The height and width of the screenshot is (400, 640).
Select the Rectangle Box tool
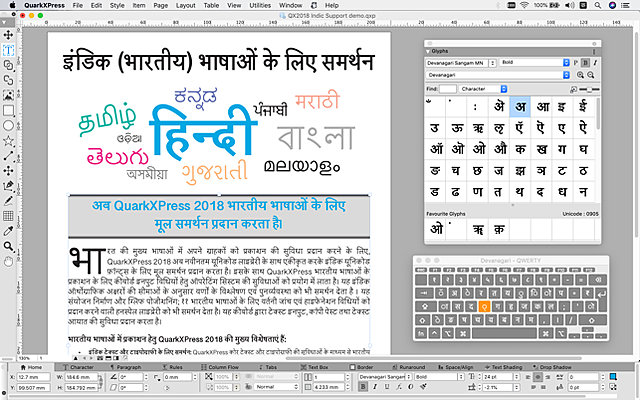coord(8,111)
